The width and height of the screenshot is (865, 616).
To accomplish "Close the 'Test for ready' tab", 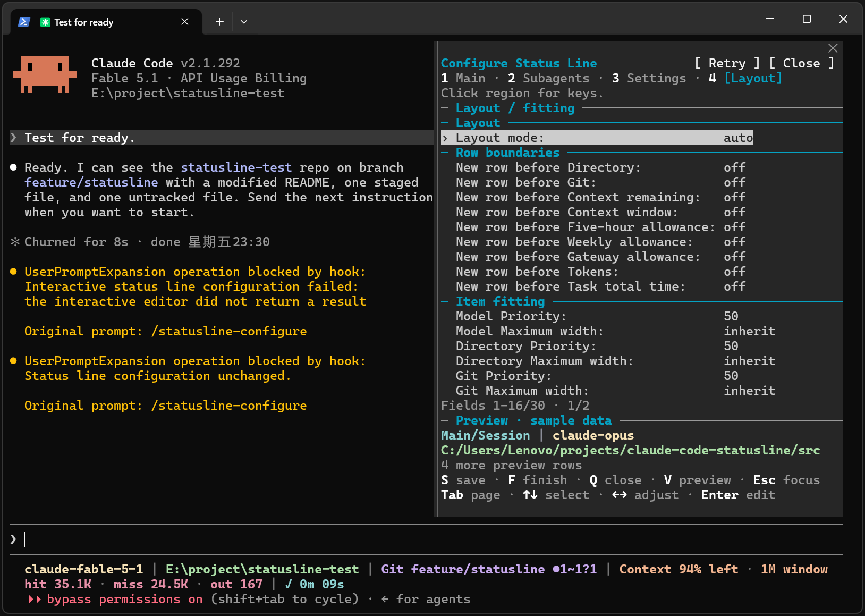I will [185, 22].
